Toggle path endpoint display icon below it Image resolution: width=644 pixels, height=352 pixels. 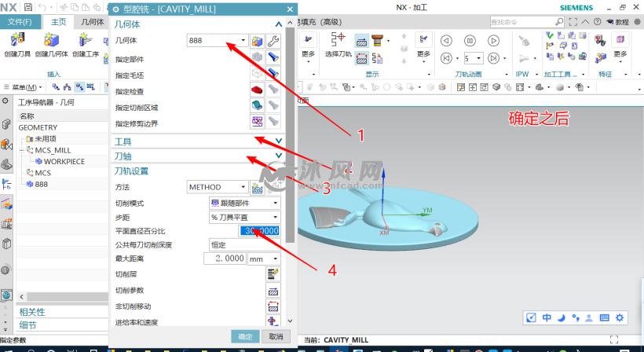click(x=361, y=58)
